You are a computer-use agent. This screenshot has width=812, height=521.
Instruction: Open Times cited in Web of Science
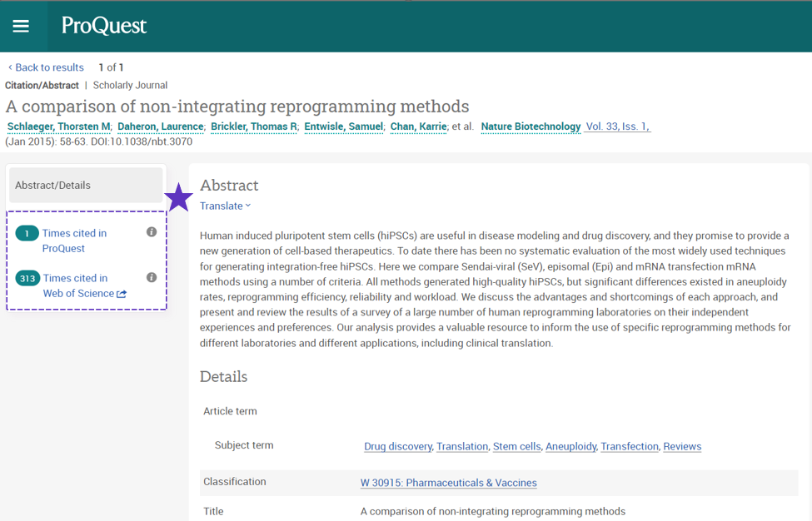79,285
